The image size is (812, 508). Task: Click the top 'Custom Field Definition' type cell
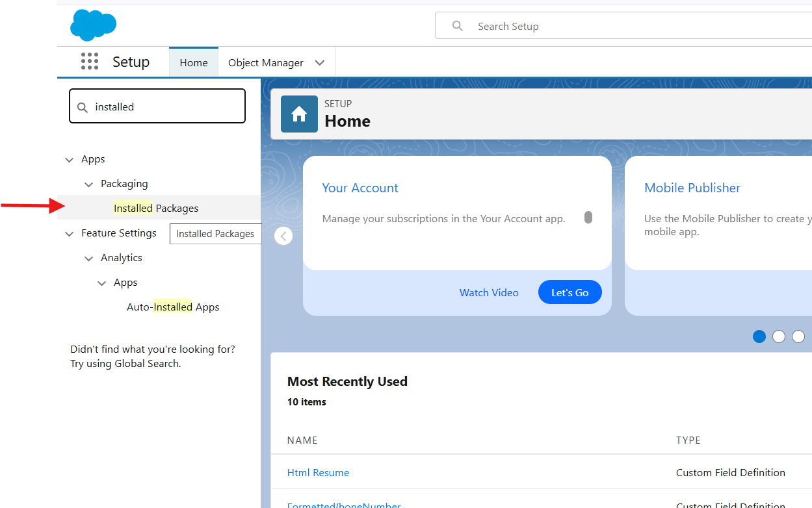[731, 472]
